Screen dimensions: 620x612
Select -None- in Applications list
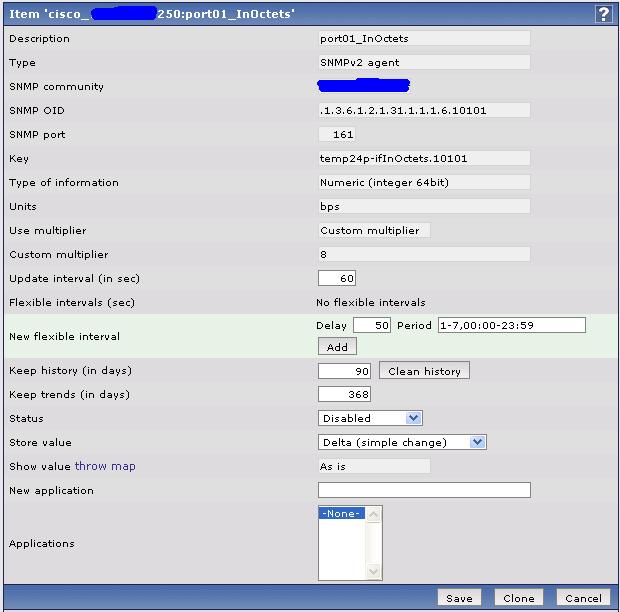click(x=341, y=513)
